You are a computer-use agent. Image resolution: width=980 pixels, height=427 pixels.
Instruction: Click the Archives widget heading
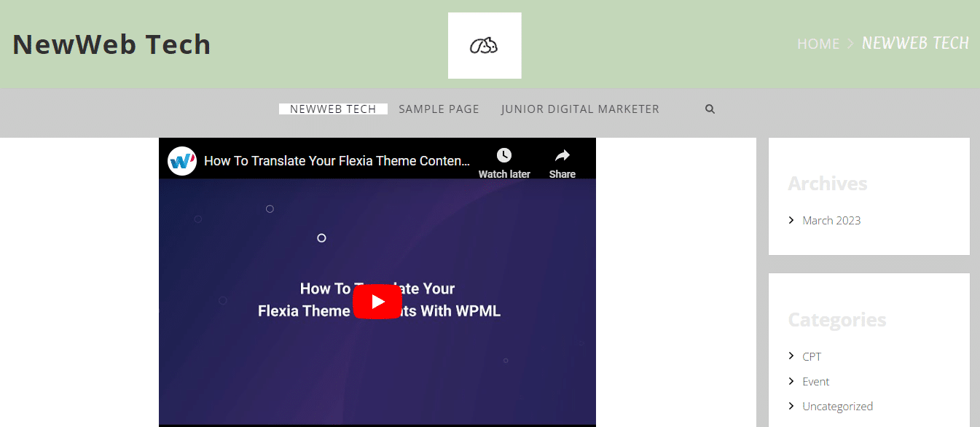point(828,184)
